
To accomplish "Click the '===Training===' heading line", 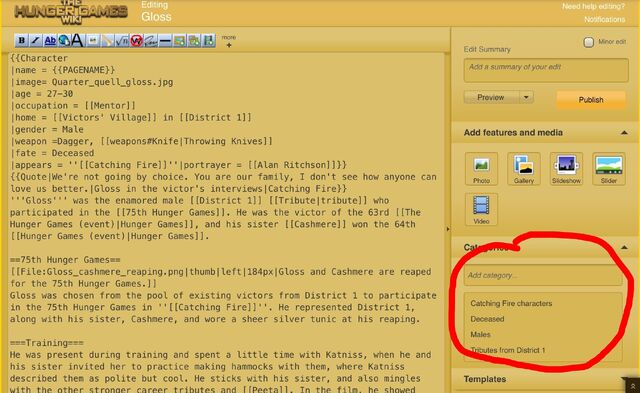I will coord(47,343).
